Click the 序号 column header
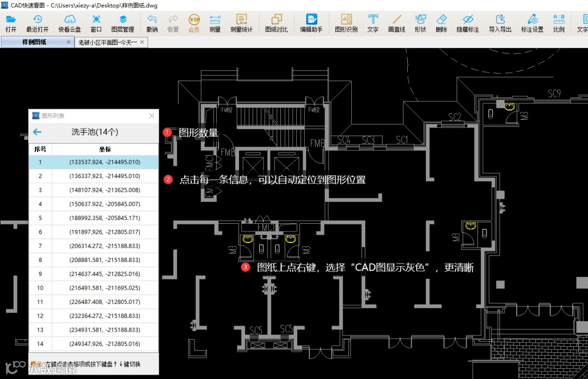This screenshot has width=588, height=379. pyautogui.click(x=40, y=149)
